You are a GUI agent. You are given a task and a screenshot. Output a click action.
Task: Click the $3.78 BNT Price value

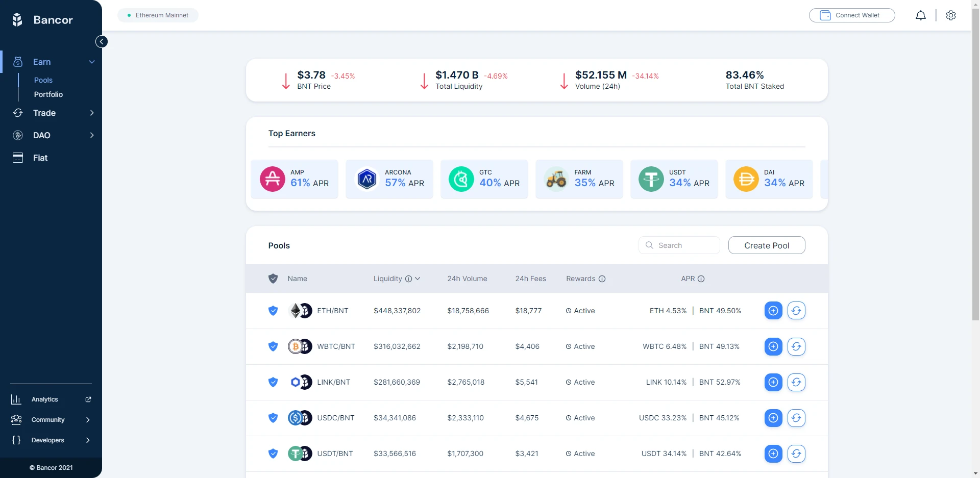pyautogui.click(x=311, y=75)
